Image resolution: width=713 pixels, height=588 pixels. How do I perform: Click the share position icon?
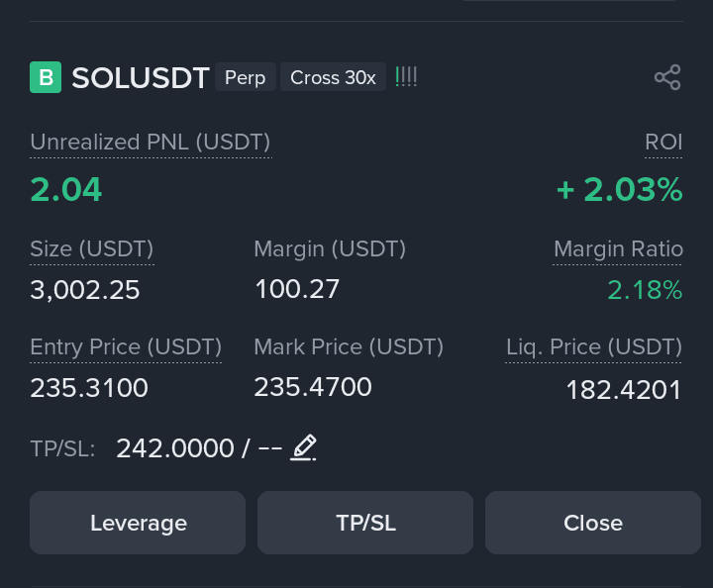[667, 77]
